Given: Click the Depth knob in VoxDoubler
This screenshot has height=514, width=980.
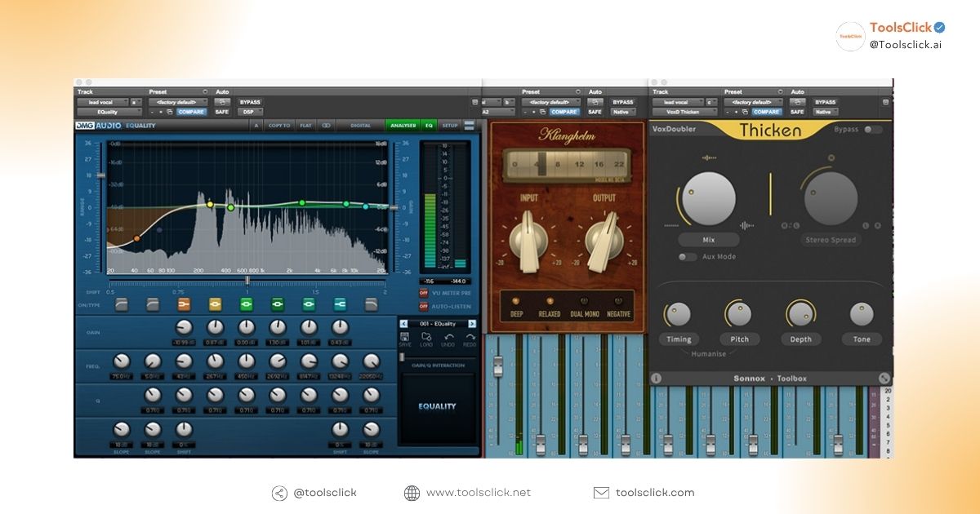Looking at the screenshot, I should point(800,314).
